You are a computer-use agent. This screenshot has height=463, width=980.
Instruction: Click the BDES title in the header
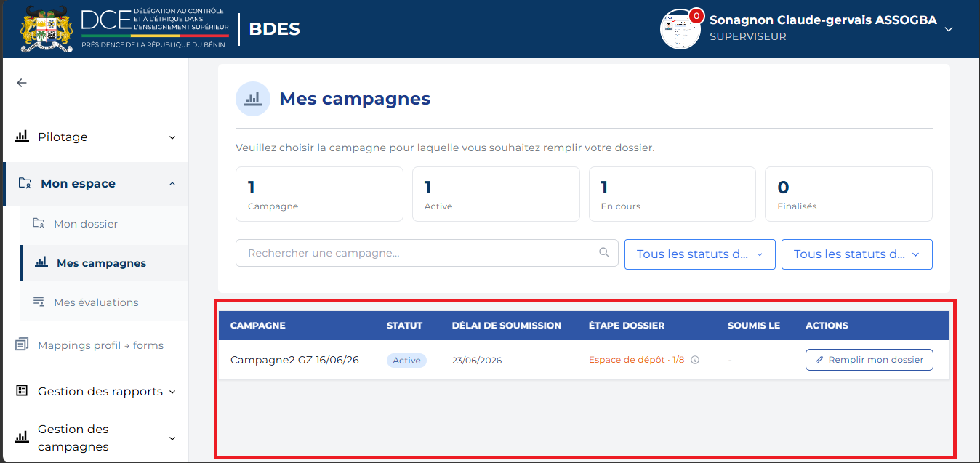tap(274, 29)
